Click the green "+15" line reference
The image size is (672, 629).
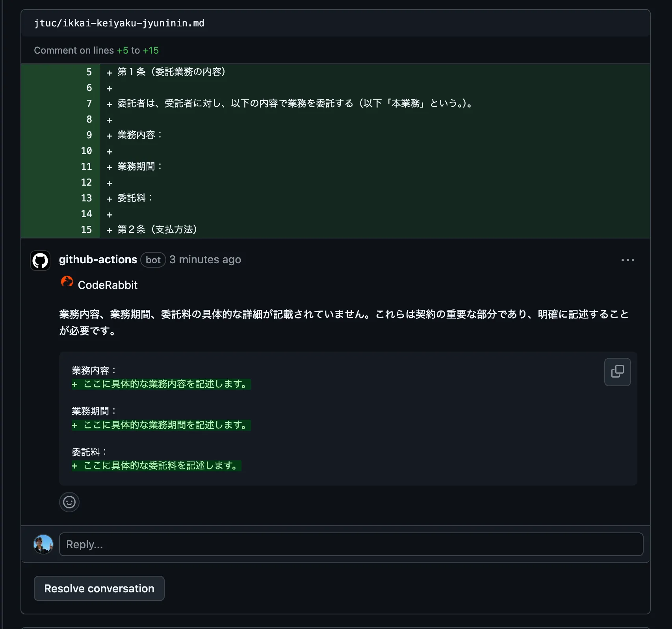point(151,50)
